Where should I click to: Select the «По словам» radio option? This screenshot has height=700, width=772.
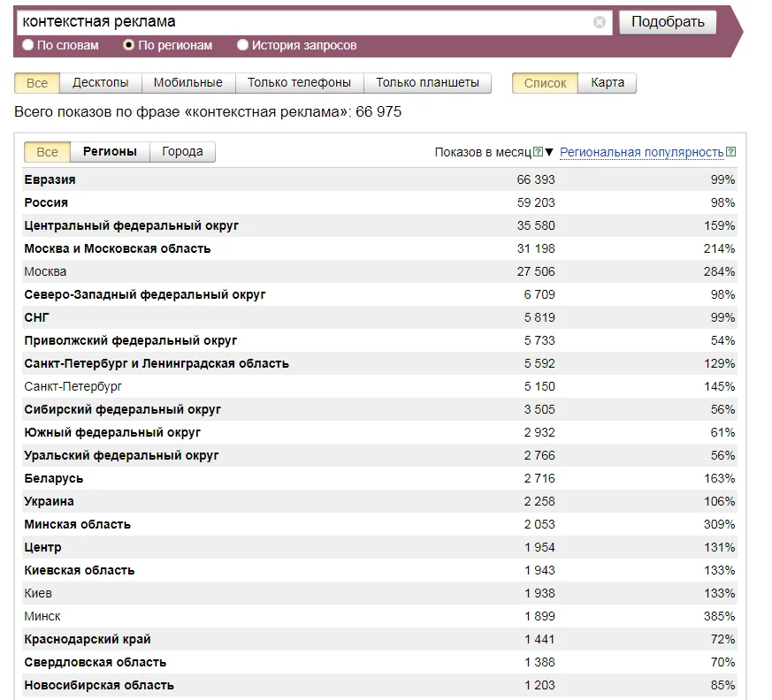click(x=29, y=42)
